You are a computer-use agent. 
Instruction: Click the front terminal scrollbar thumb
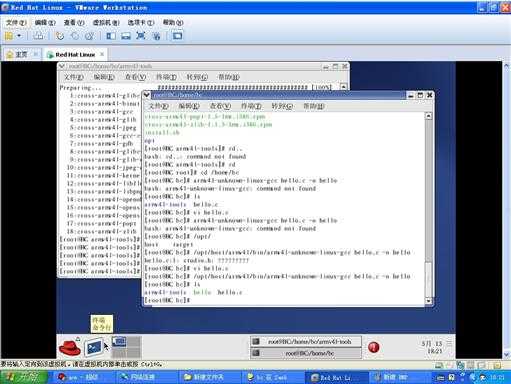point(429,279)
